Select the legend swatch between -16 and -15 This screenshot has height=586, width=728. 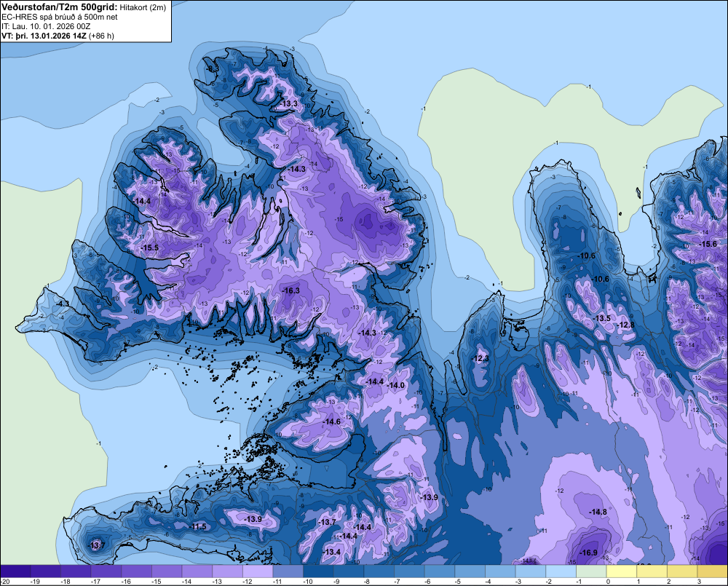coord(137,571)
